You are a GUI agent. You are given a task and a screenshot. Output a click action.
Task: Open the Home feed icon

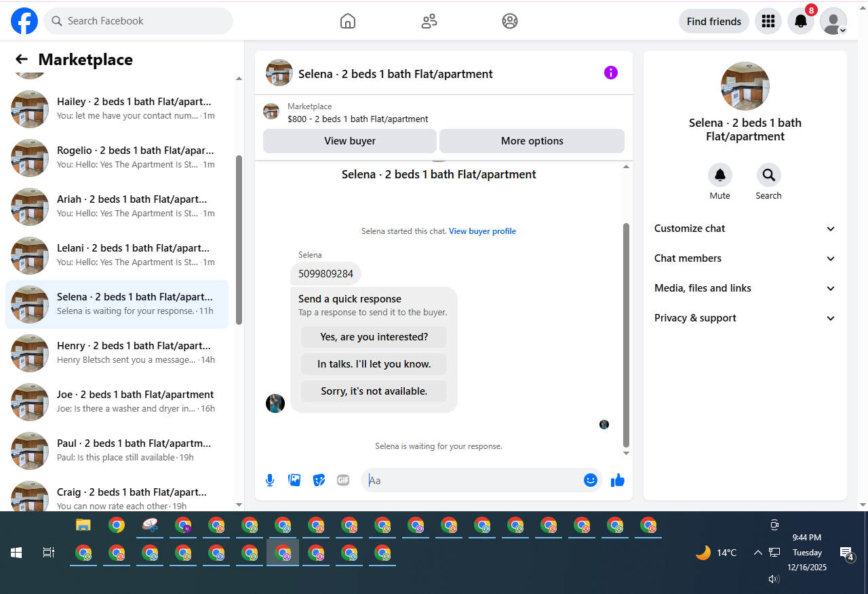click(x=348, y=21)
